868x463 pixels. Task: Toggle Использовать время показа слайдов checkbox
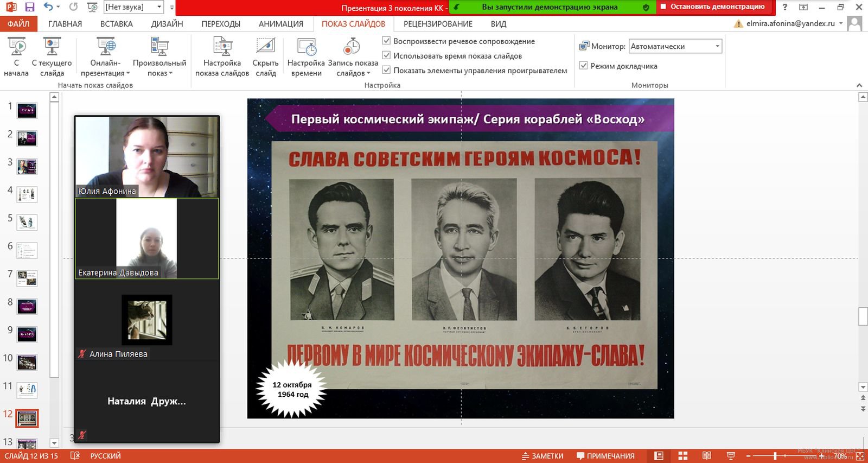pyautogui.click(x=386, y=55)
